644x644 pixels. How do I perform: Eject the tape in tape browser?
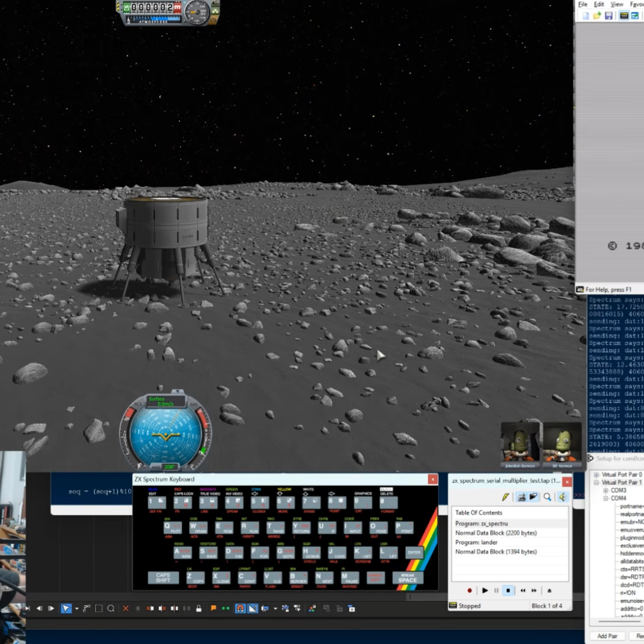coord(549,590)
